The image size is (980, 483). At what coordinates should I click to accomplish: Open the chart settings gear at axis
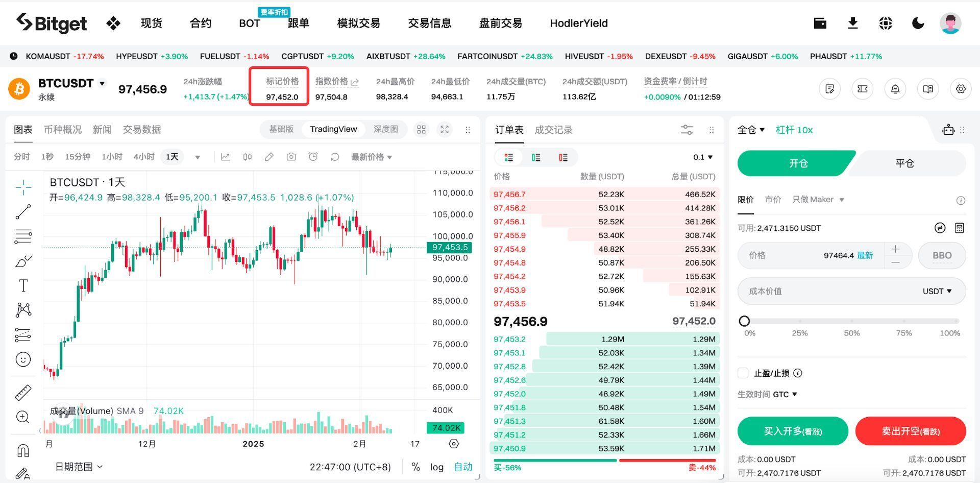coord(453,444)
